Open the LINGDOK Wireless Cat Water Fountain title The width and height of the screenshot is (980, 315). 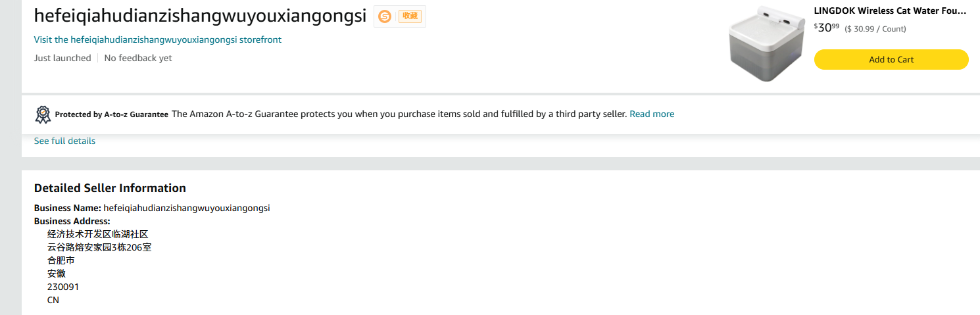[x=890, y=11]
